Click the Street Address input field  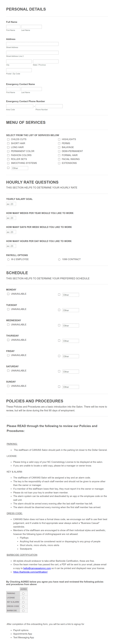32,44
